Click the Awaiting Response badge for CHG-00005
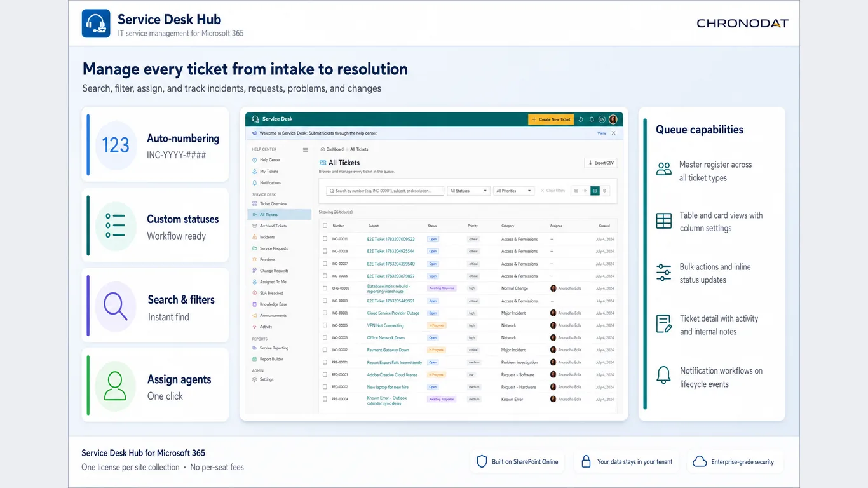 tap(441, 288)
